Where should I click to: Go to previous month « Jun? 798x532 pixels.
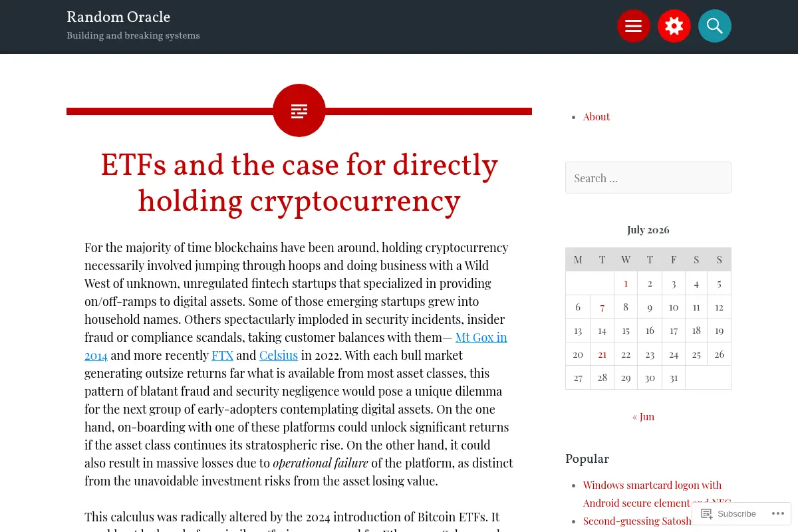pyautogui.click(x=643, y=417)
